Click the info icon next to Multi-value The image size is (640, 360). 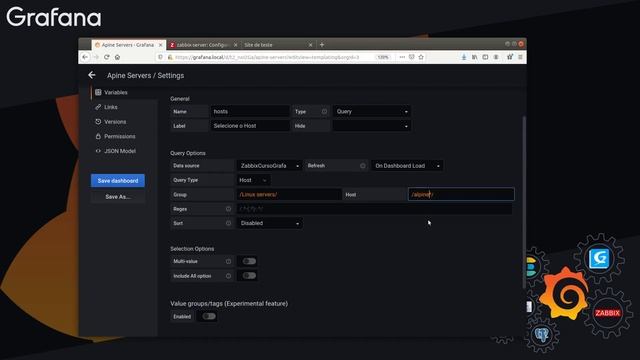coord(228,261)
